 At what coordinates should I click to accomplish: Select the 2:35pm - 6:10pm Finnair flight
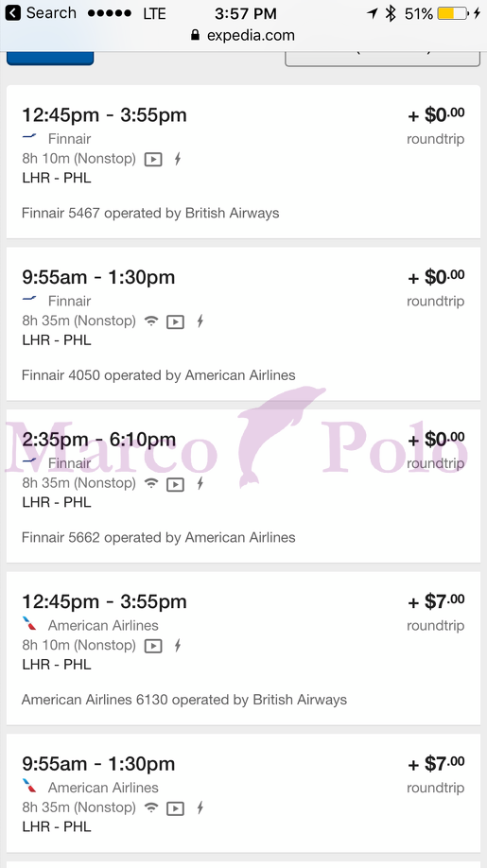tap(244, 486)
